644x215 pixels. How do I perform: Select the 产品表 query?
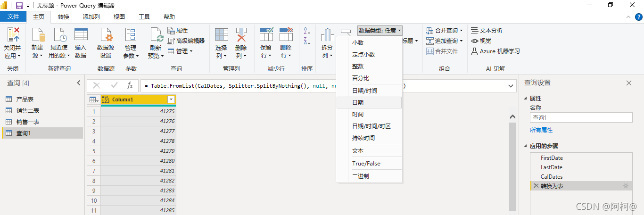[x=41, y=99]
